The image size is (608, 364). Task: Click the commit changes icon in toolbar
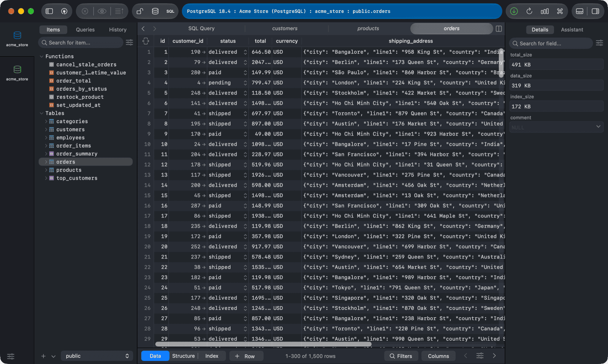[119, 11]
